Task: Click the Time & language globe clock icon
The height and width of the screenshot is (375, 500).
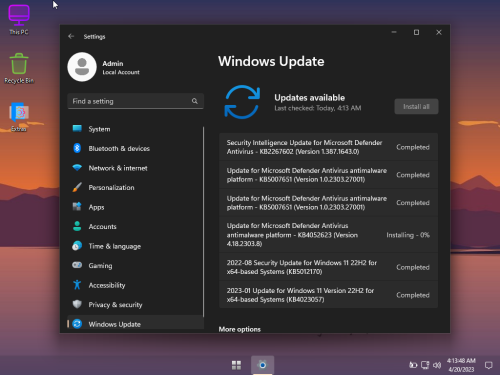Action: (x=77, y=246)
